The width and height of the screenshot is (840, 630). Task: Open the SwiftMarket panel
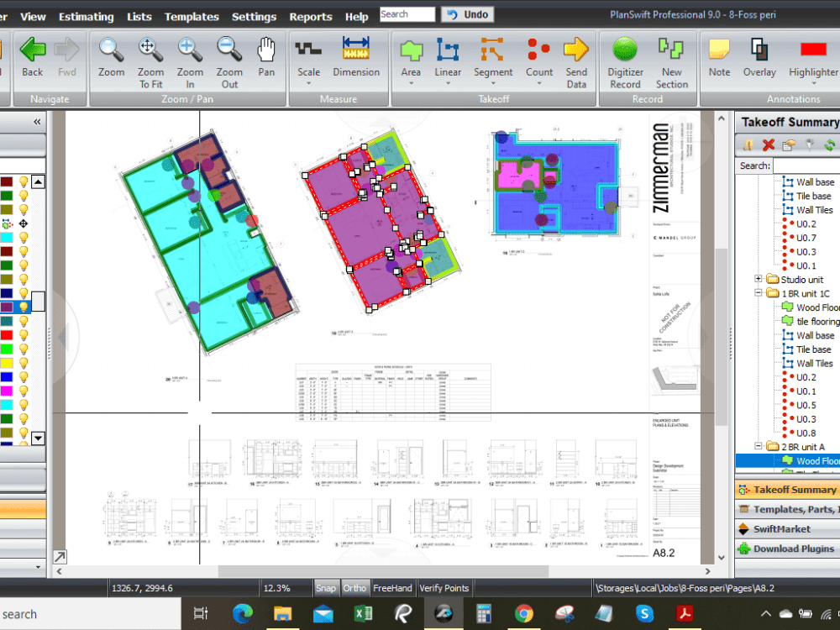tap(788, 528)
